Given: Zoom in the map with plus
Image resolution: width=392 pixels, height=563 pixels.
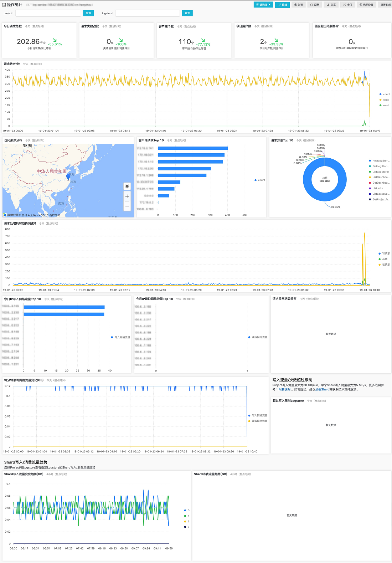Looking at the screenshot, I should 127,196.
